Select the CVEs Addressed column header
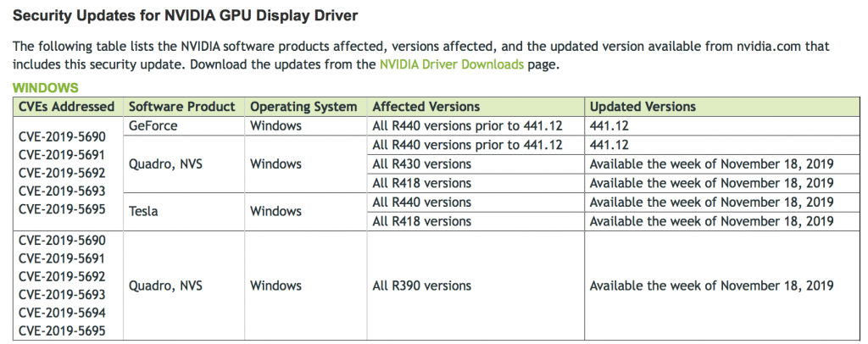This screenshot has height=344, width=868. [68, 107]
